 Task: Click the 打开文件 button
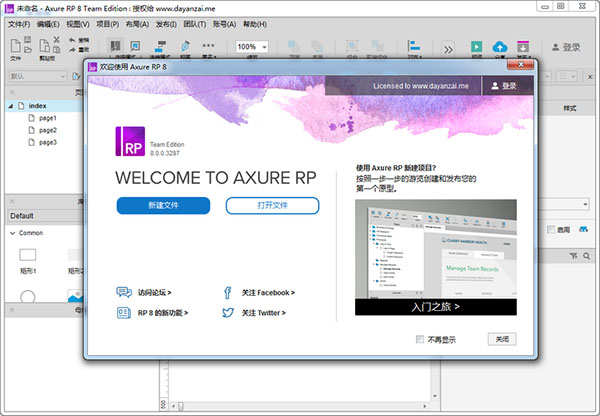click(272, 205)
